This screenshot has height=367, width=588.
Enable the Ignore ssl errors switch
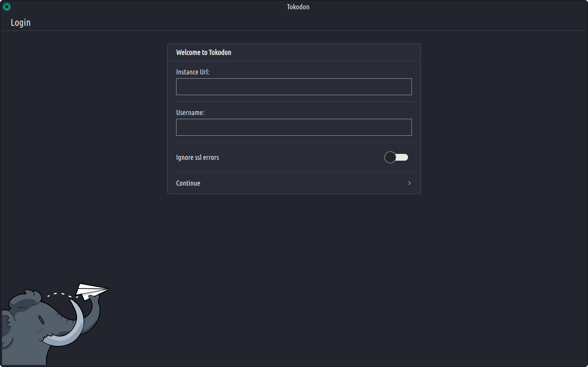coord(396,157)
